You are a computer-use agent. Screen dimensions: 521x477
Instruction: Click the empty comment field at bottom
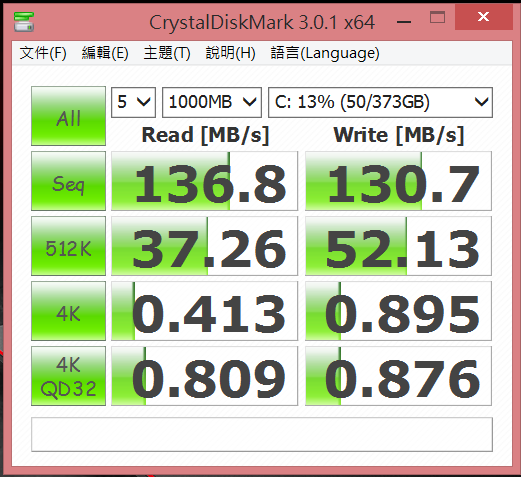(x=262, y=435)
